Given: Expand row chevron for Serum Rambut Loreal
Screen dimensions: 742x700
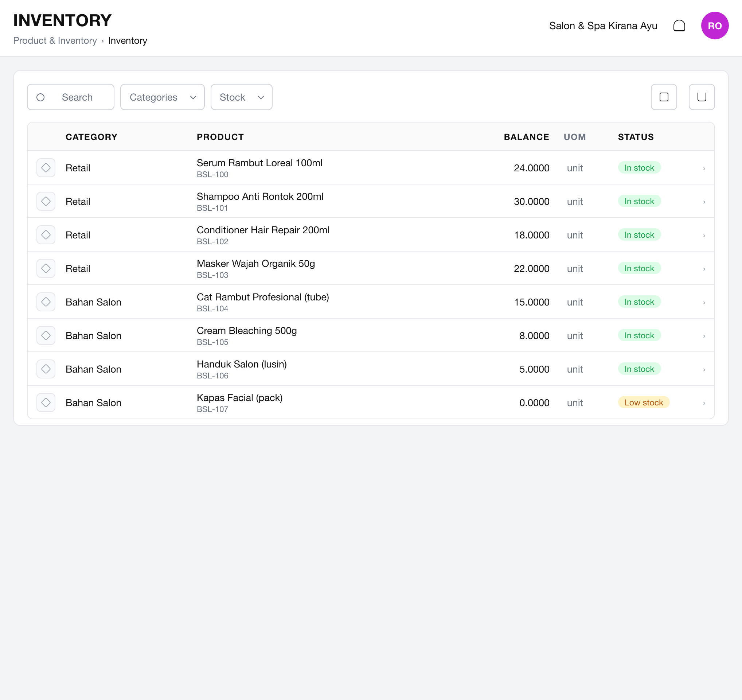Looking at the screenshot, I should [x=704, y=168].
